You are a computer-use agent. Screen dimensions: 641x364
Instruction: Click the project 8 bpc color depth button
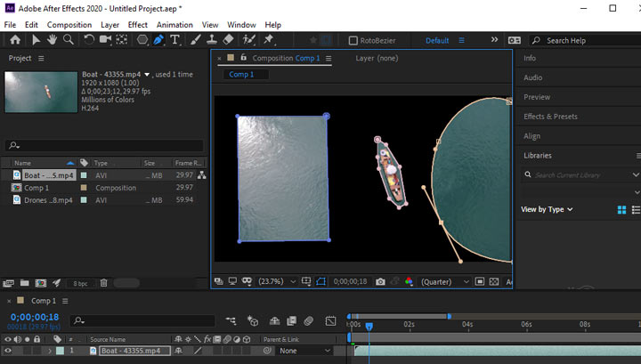[80, 283]
